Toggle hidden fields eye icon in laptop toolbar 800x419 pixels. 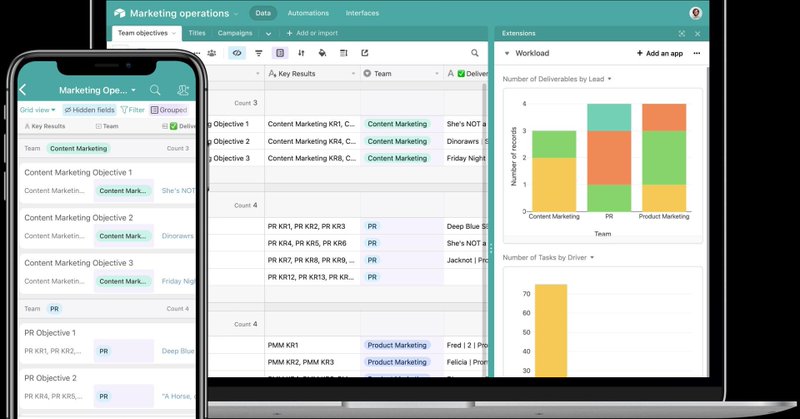click(237, 53)
